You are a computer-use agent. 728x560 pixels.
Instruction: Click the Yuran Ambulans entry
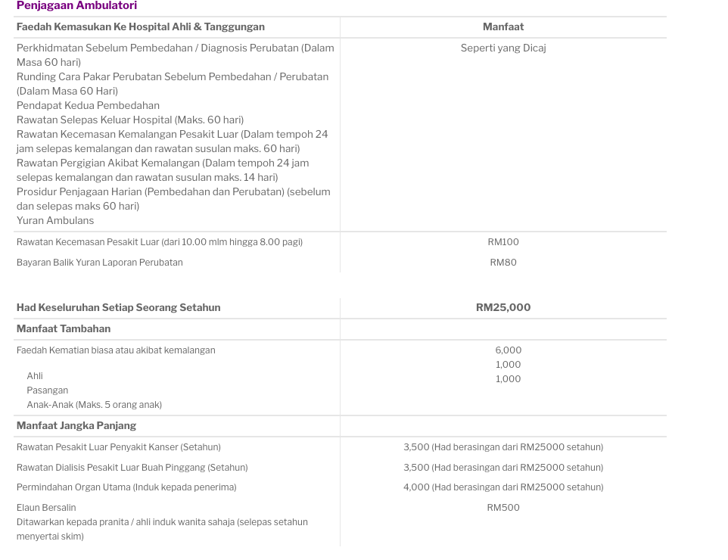pos(54,220)
